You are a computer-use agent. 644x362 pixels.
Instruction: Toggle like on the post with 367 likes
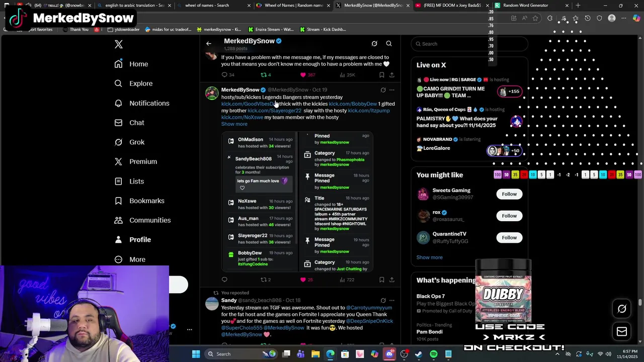pyautogui.click(x=307, y=75)
